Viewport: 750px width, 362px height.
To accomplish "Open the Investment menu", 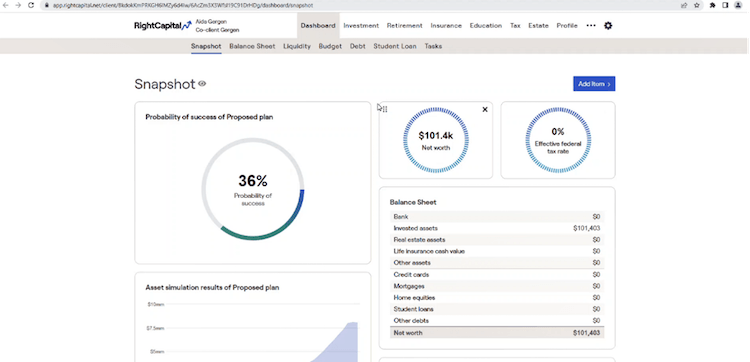I will pos(361,26).
